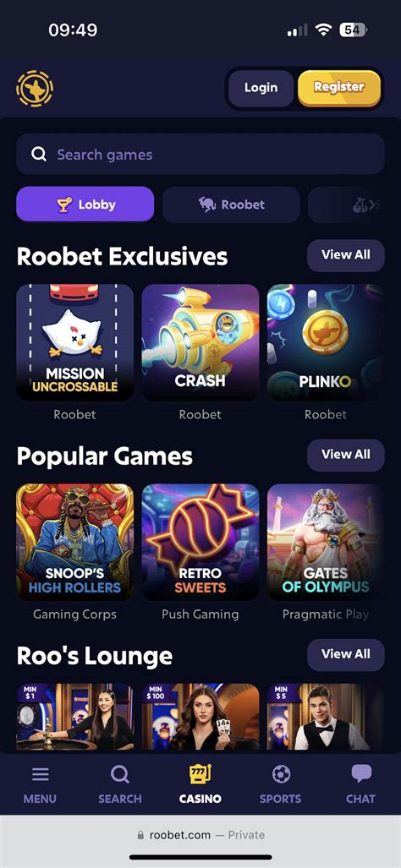The height and width of the screenshot is (868, 401).
Task: Select the Casino slot machine icon
Action: pyautogui.click(x=200, y=773)
